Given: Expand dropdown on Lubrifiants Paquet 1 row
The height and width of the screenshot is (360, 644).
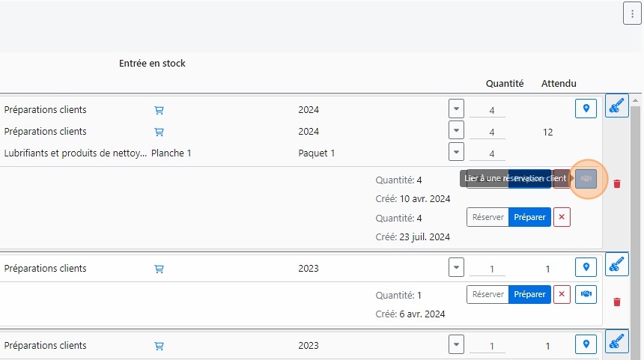Looking at the screenshot, I should tap(456, 152).
